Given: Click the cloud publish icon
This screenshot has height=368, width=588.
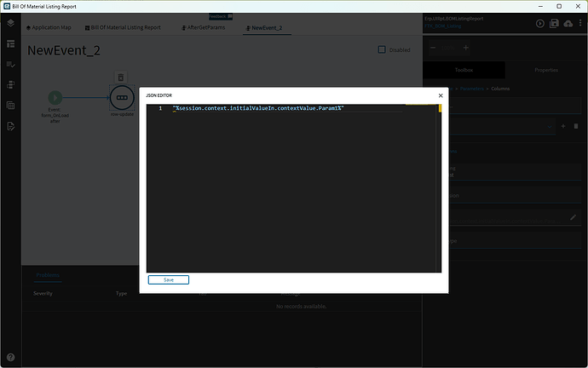Looking at the screenshot, I should (568, 24).
